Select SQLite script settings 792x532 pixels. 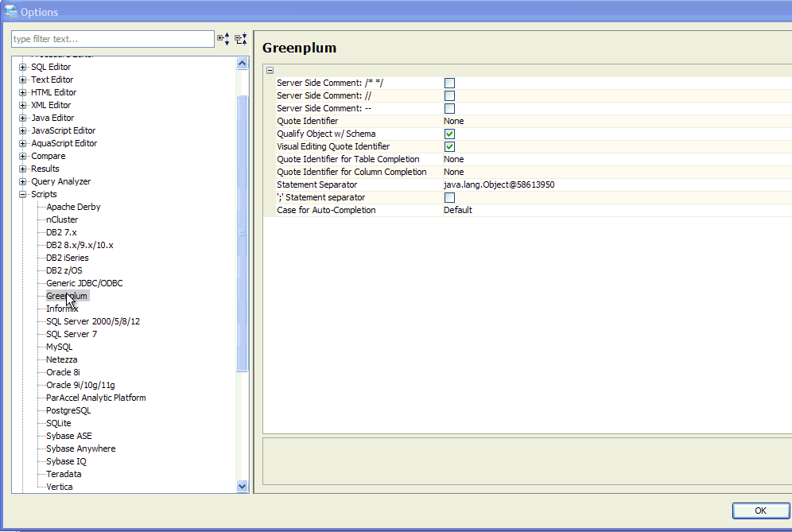coord(59,423)
